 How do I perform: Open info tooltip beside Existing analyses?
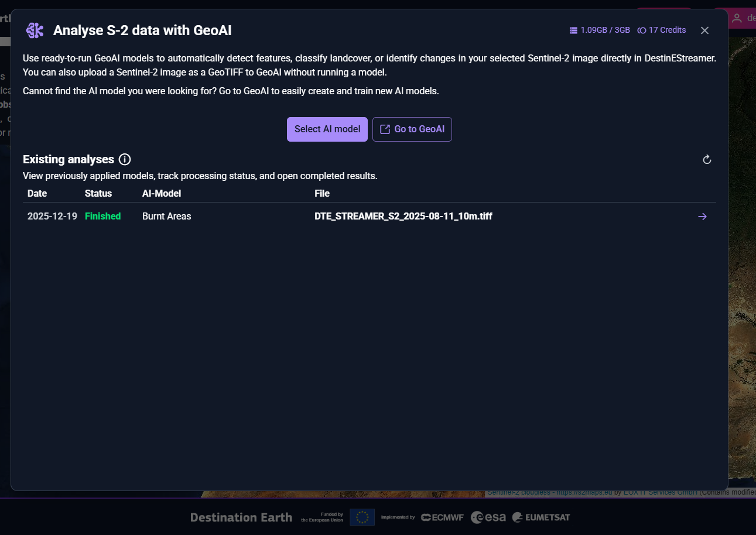(125, 159)
